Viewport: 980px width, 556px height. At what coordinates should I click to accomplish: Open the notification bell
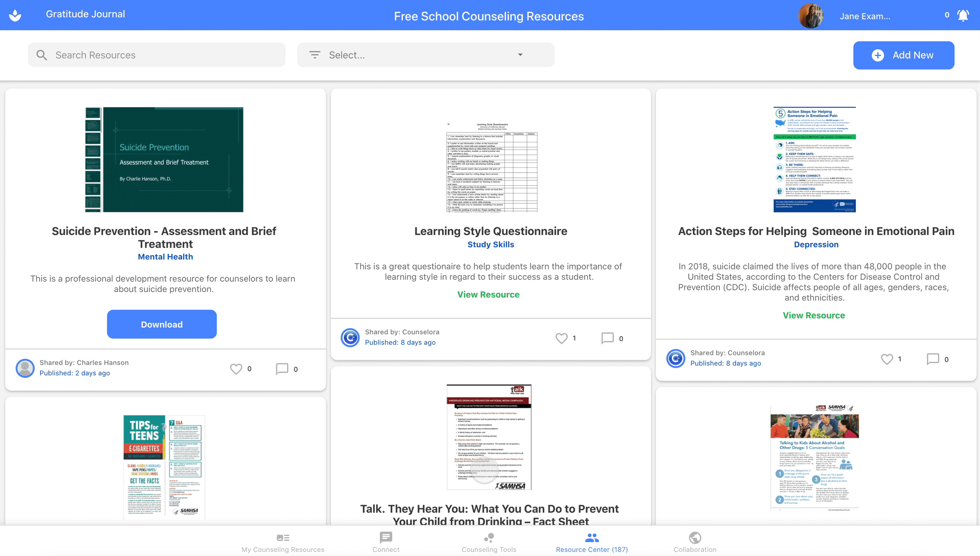coord(963,15)
